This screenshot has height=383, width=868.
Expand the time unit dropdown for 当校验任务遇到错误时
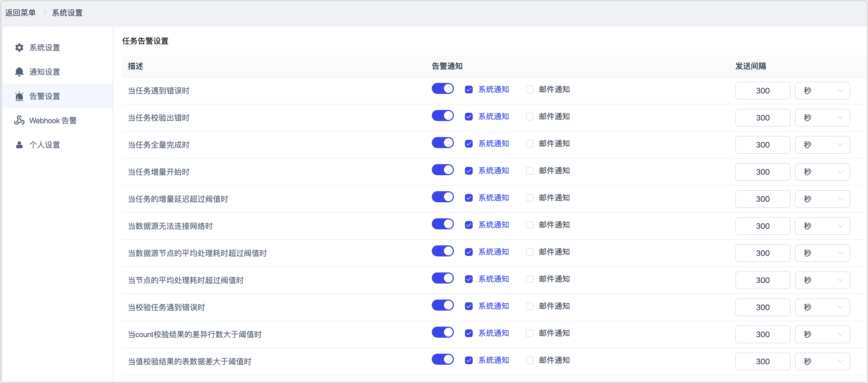coord(822,307)
